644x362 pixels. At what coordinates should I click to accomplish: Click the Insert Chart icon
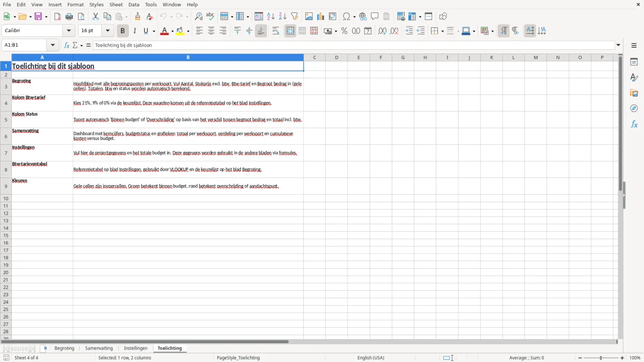point(320,17)
